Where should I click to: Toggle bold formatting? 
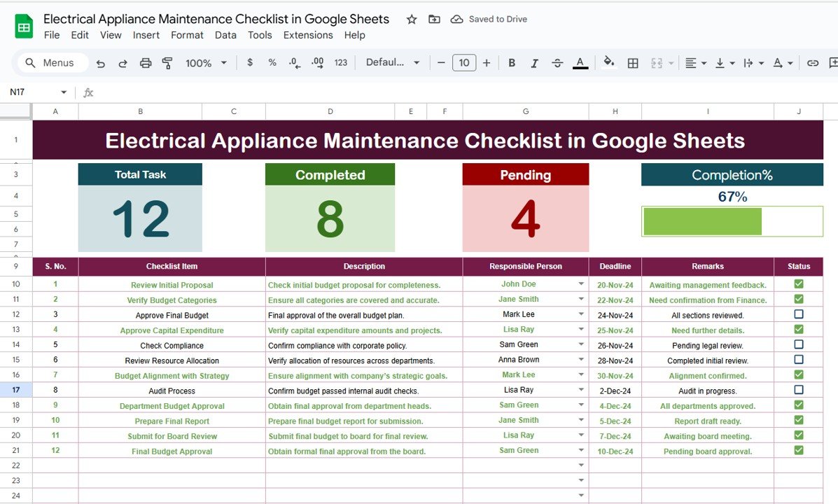click(x=512, y=62)
